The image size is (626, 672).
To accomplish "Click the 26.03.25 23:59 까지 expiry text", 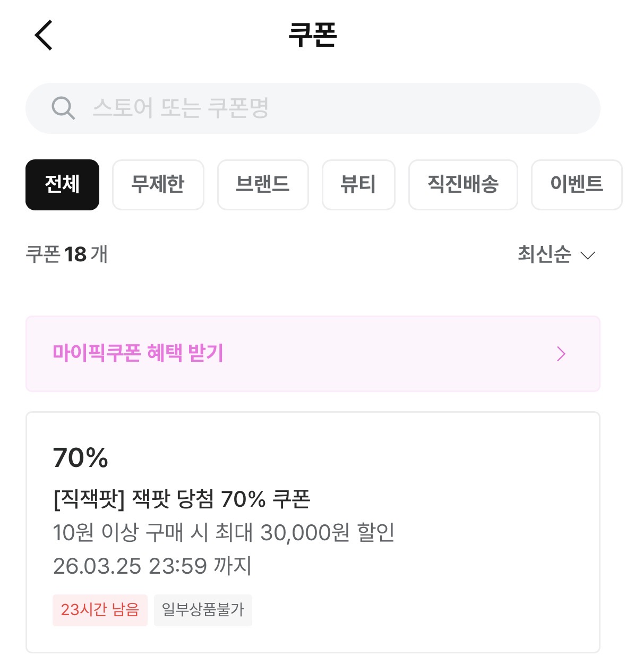I will [x=152, y=566].
